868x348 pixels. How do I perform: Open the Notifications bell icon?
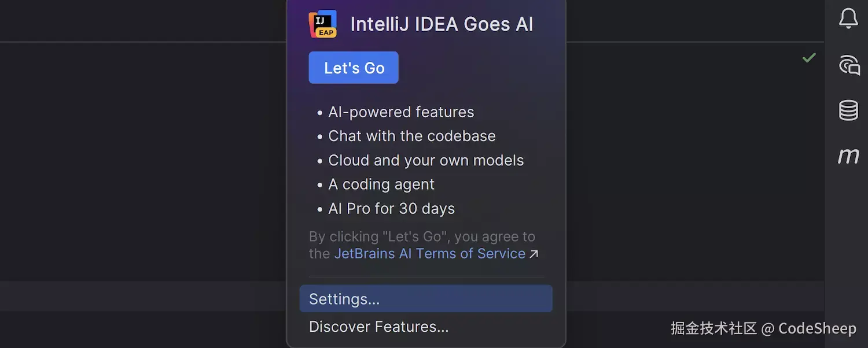point(848,18)
